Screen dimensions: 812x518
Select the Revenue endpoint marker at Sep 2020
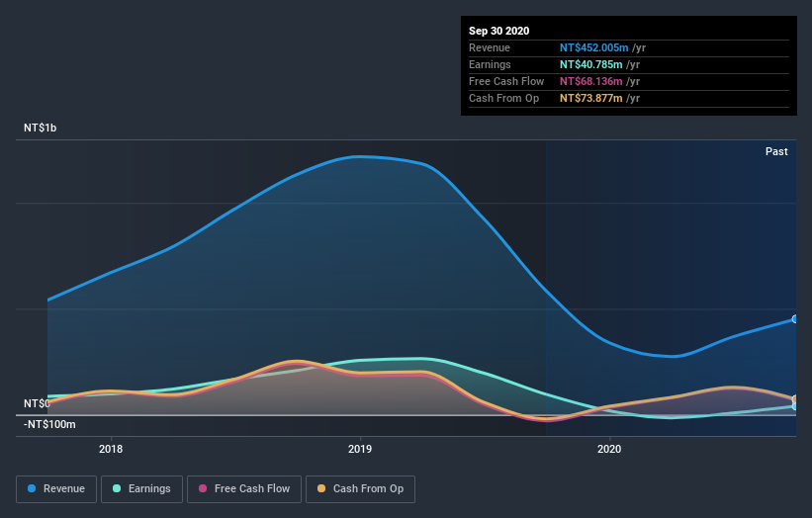pos(795,319)
